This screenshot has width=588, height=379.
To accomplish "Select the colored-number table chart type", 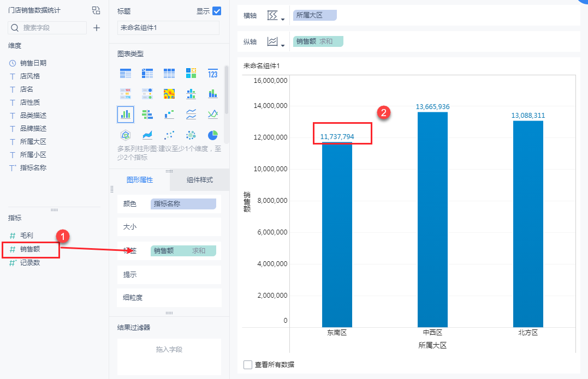I will 125,94.
